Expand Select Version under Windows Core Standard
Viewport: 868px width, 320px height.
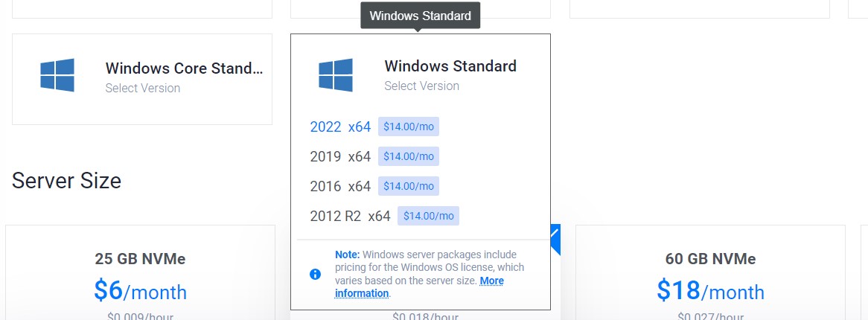coord(143,88)
